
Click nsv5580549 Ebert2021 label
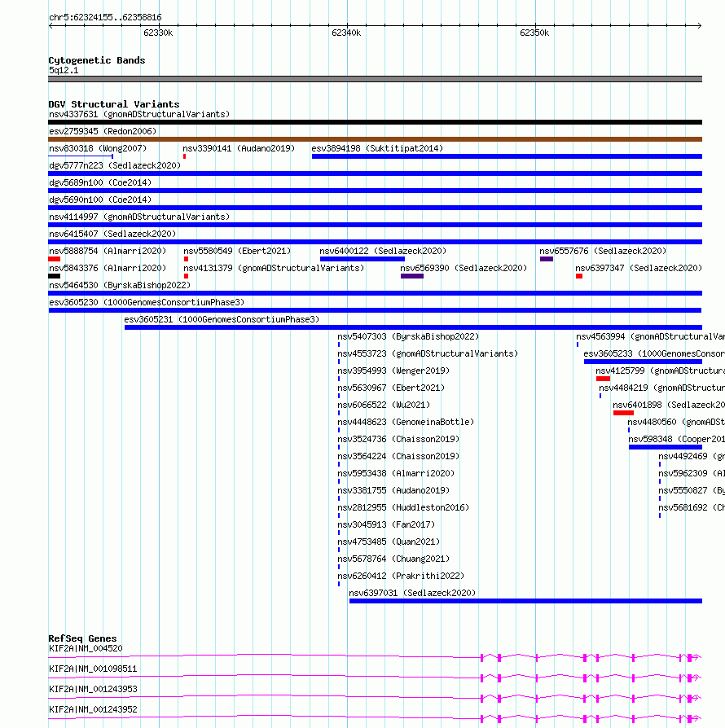click(237, 251)
